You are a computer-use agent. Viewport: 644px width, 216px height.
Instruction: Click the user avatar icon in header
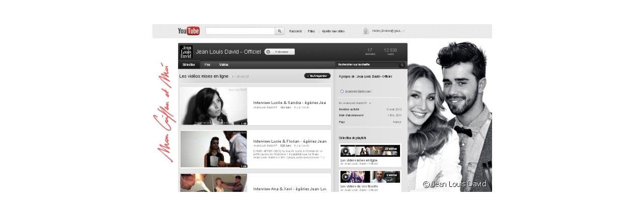(366, 31)
